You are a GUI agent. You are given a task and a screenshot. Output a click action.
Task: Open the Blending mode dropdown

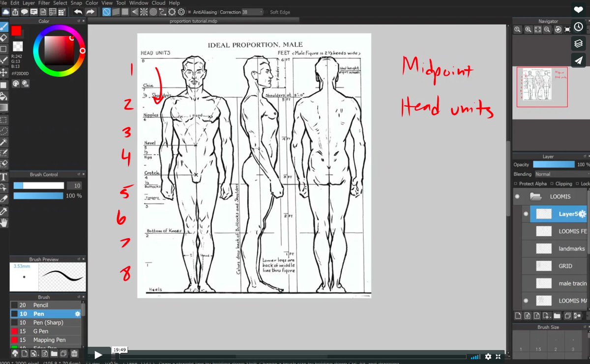click(562, 174)
